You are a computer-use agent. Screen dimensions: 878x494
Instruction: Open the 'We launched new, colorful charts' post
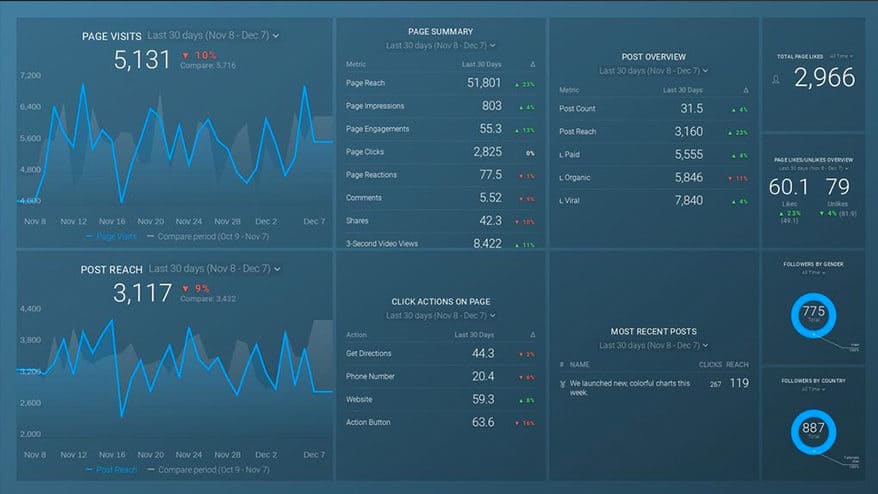629,388
